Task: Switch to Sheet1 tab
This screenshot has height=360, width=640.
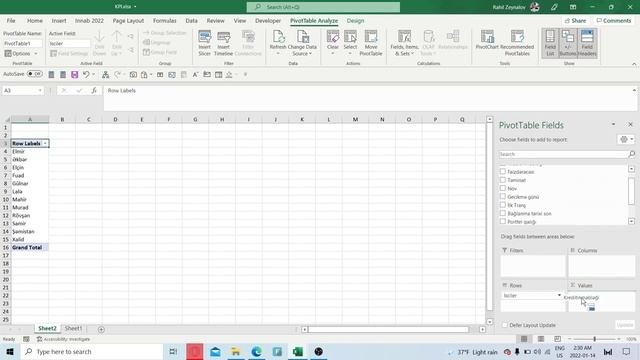Action: tap(73, 328)
